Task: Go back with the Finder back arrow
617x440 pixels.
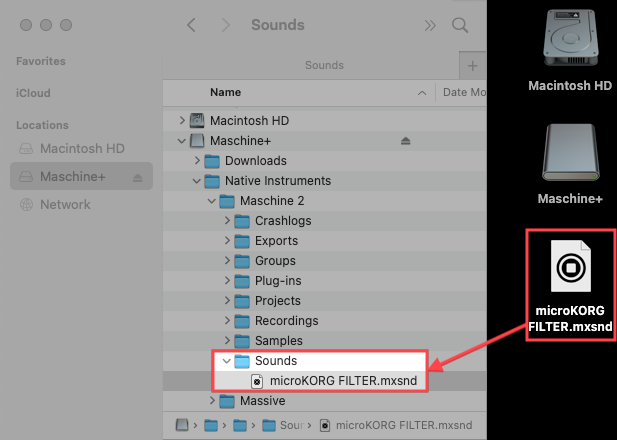Action: [x=191, y=25]
